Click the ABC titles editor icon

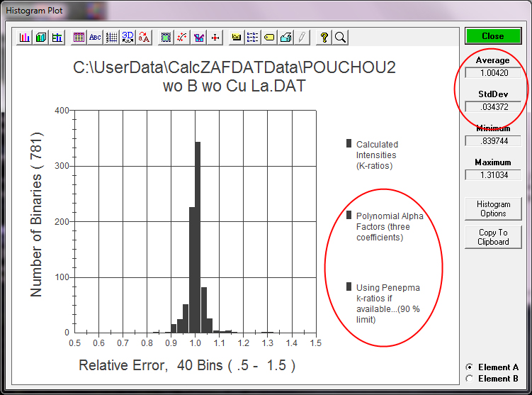pyautogui.click(x=95, y=38)
